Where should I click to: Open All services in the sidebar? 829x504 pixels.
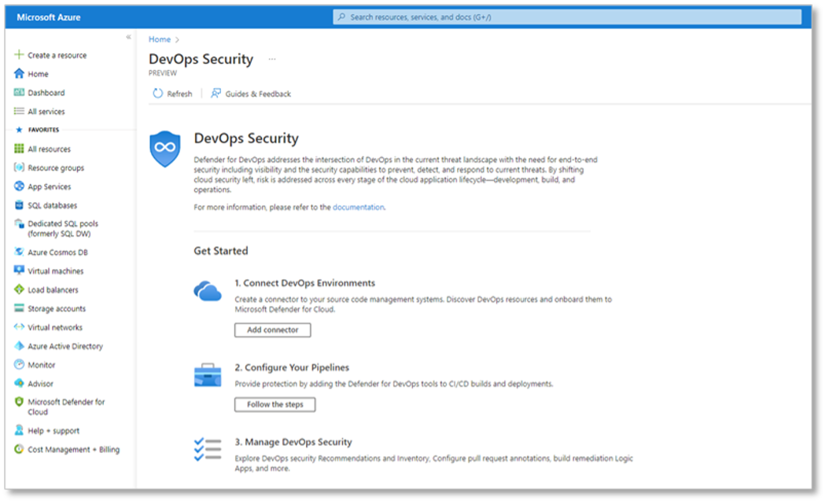[x=46, y=112]
